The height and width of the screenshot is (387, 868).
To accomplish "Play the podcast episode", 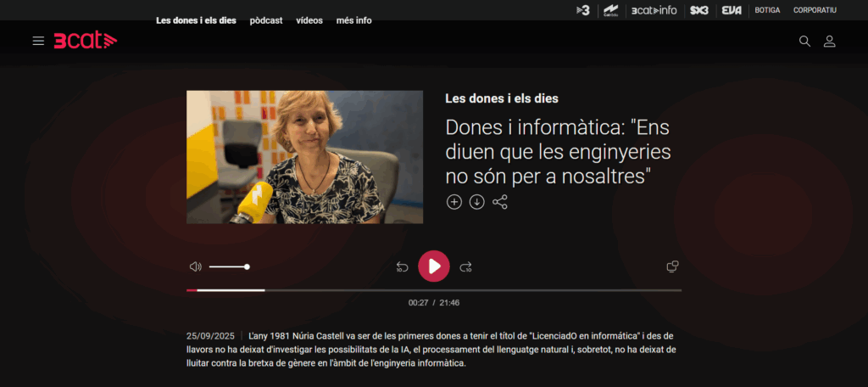I will [434, 266].
